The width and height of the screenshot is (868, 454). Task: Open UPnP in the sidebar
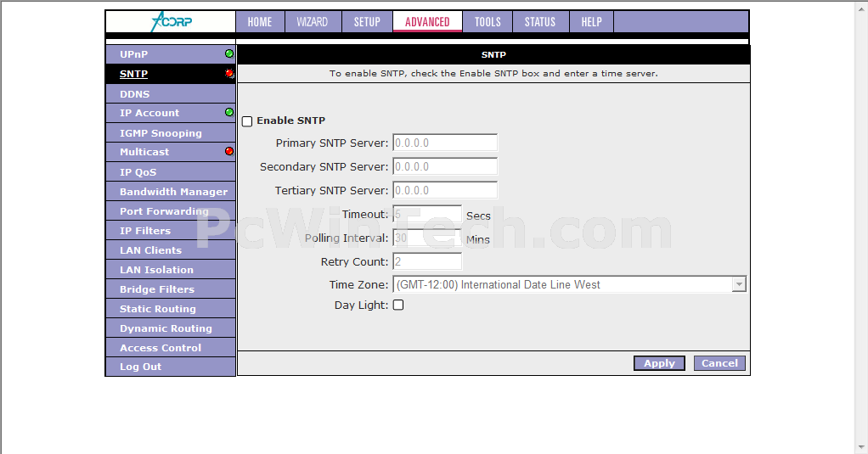[171, 54]
